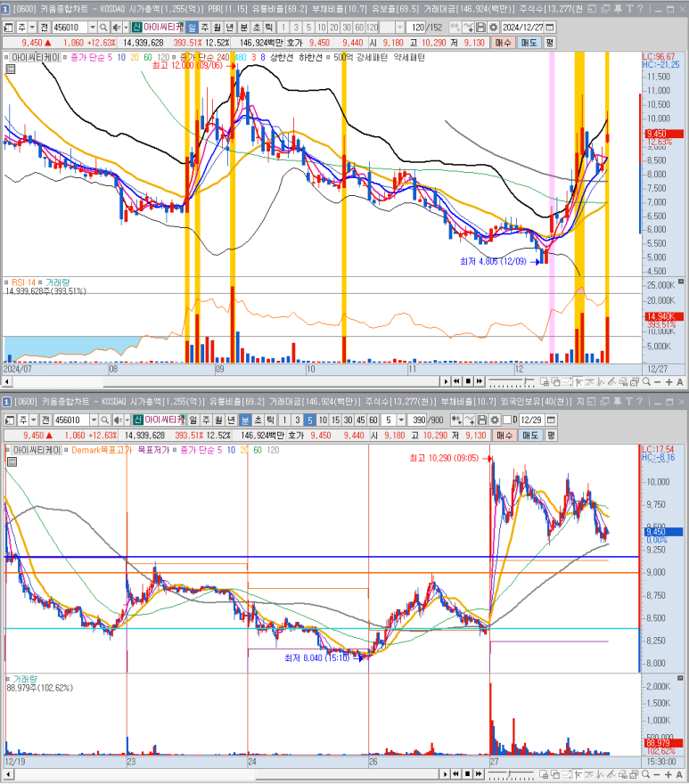Viewport: 689px width, 784px height.
Task: Select the 일 (daily) period in upper chart
Action: (x=192, y=28)
